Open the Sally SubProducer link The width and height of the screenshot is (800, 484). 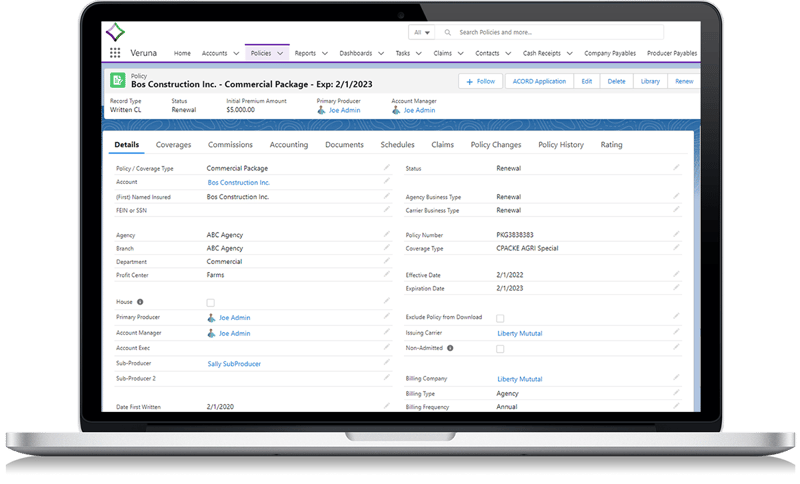point(234,364)
